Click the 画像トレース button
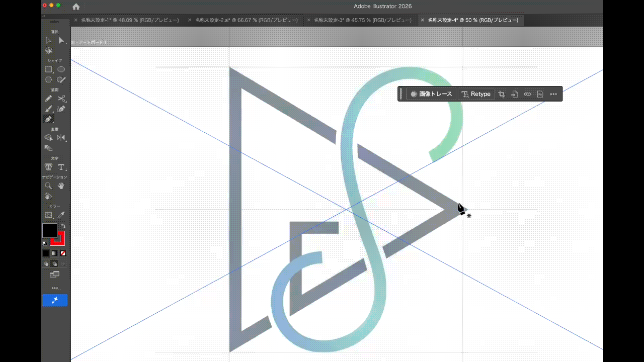Screen dimensions: 644x362 pos(432,94)
